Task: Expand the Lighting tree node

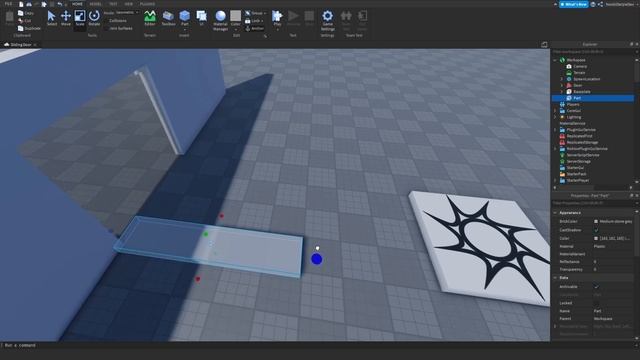Action: (555, 117)
